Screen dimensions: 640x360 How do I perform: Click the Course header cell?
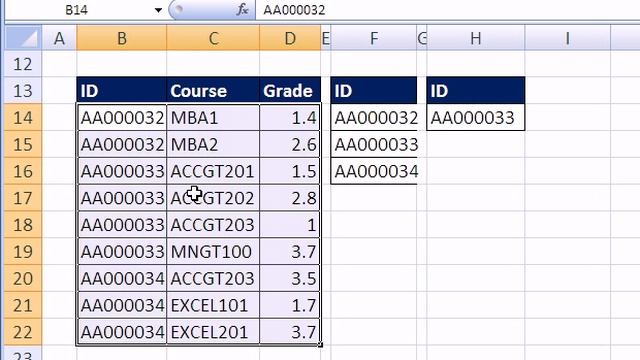[x=213, y=90]
